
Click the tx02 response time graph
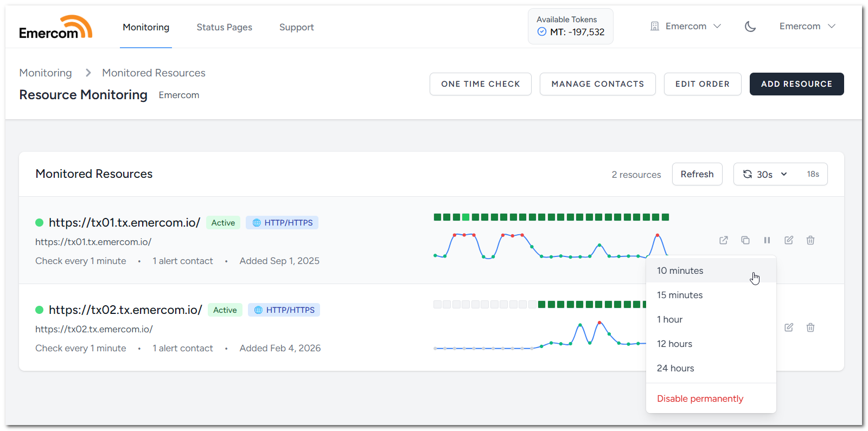pyautogui.click(x=540, y=334)
